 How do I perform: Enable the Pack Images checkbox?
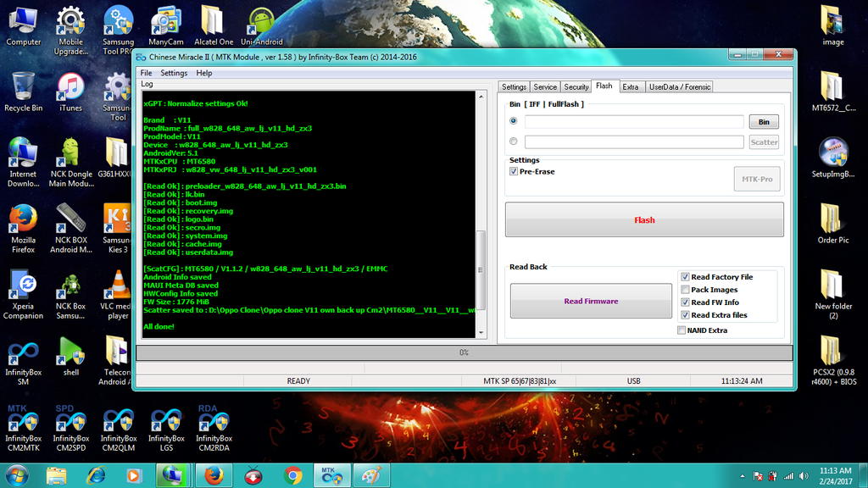(685, 290)
